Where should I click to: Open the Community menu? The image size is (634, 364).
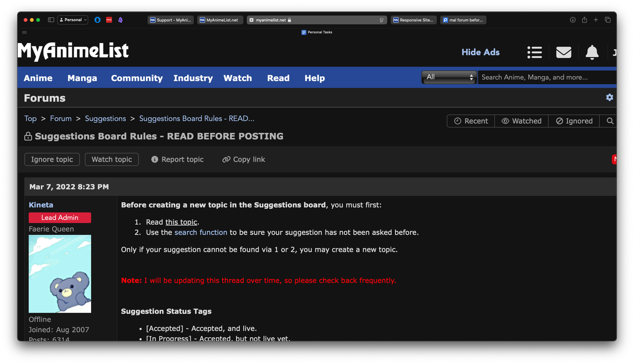click(x=137, y=78)
